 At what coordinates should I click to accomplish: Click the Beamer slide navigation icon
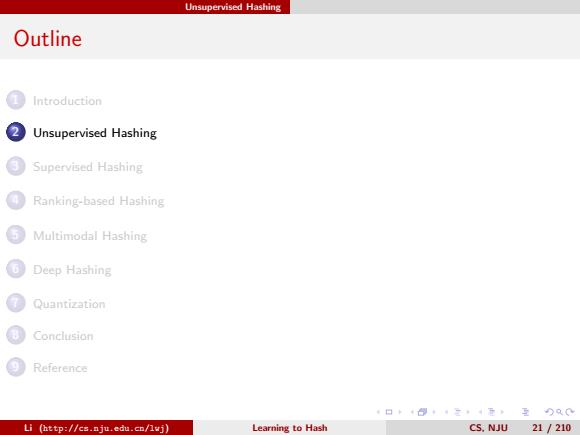pyautogui.click(x=389, y=412)
